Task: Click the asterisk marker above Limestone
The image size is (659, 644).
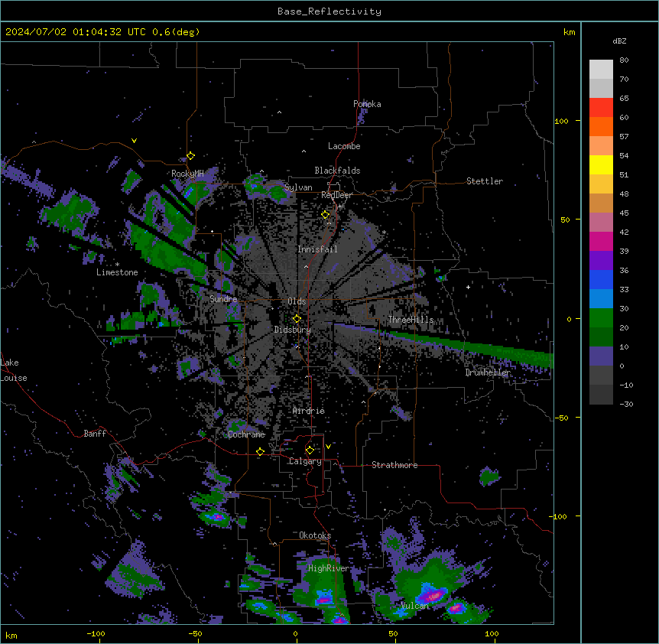Action: [117, 265]
